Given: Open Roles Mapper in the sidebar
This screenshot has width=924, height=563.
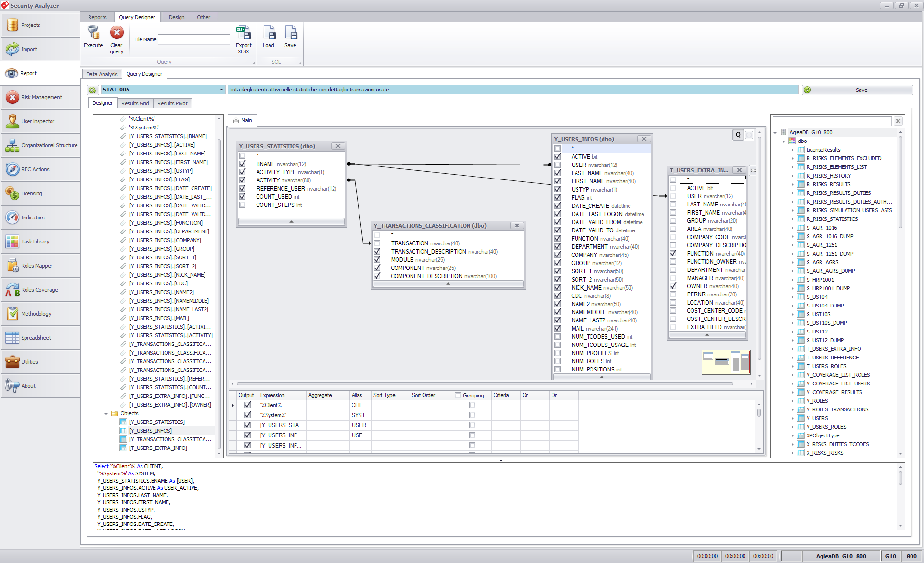Looking at the screenshot, I should point(40,266).
